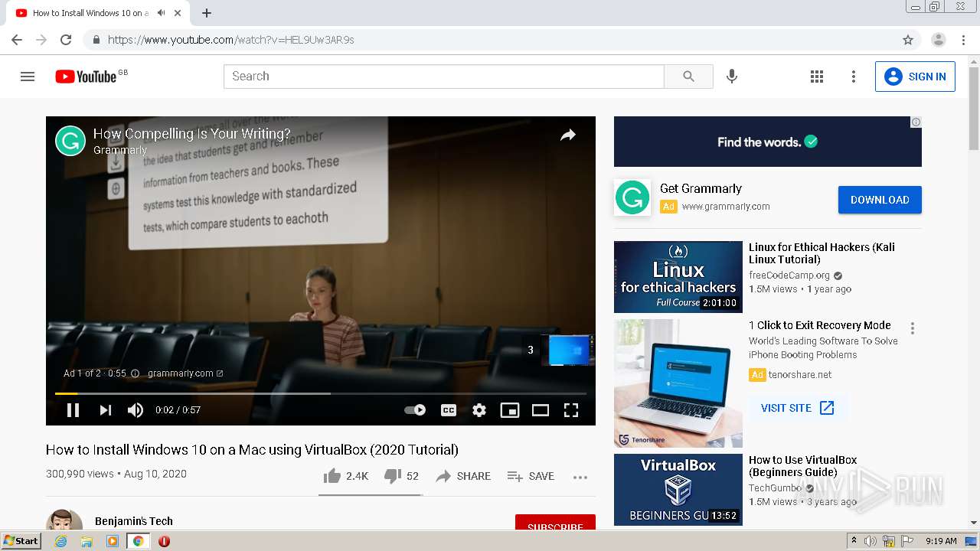This screenshot has width=980, height=551.
Task: Open How to Use VirtualBox title
Action: [803, 466]
